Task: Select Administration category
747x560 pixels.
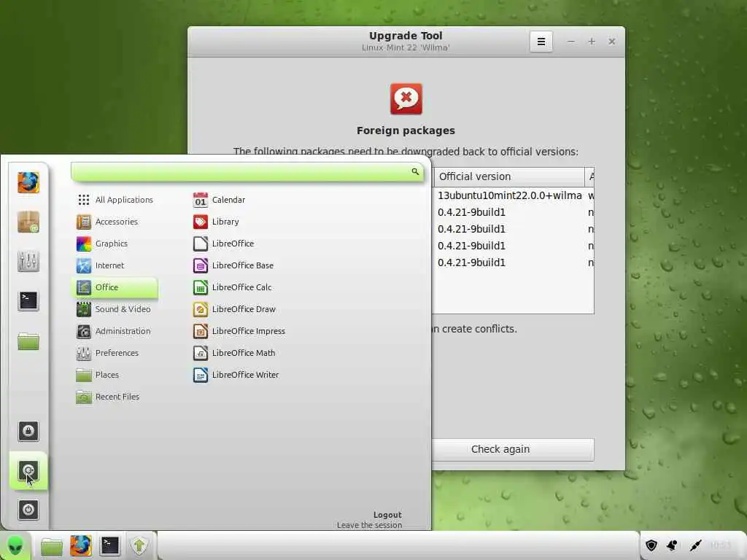Action: point(115,332)
